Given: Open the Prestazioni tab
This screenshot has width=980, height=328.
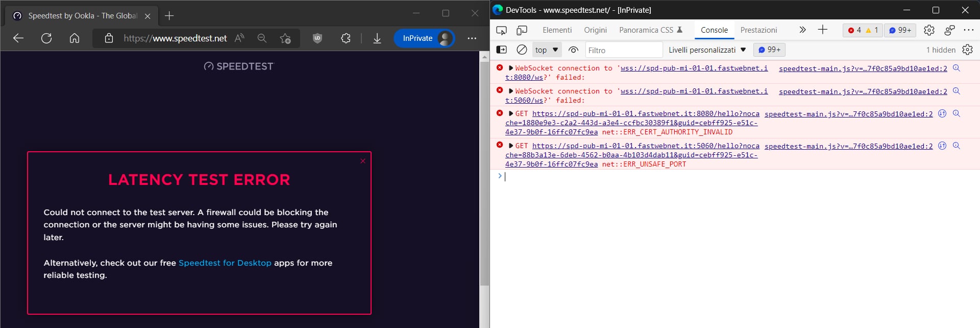Looking at the screenshot, I should click(758, 30).
